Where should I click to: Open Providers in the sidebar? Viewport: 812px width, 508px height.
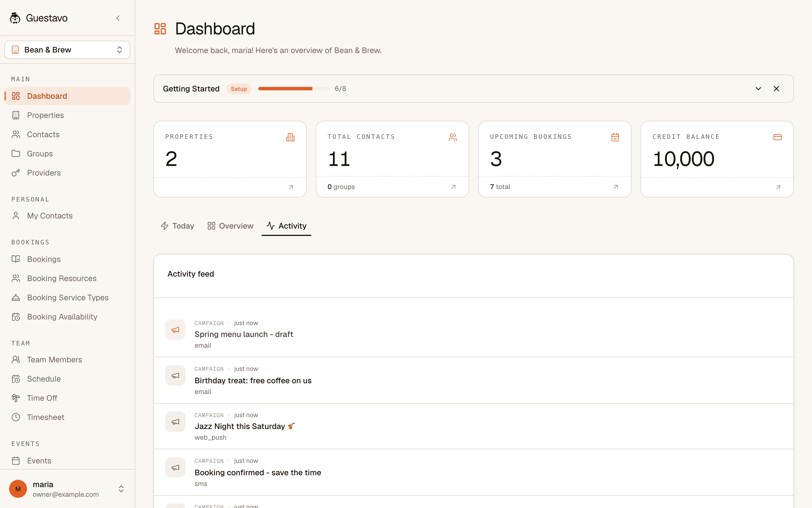click(67, 173)
